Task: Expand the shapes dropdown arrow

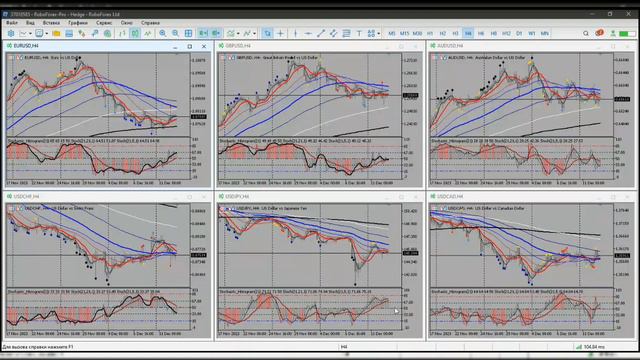Action: pos(378,33)
